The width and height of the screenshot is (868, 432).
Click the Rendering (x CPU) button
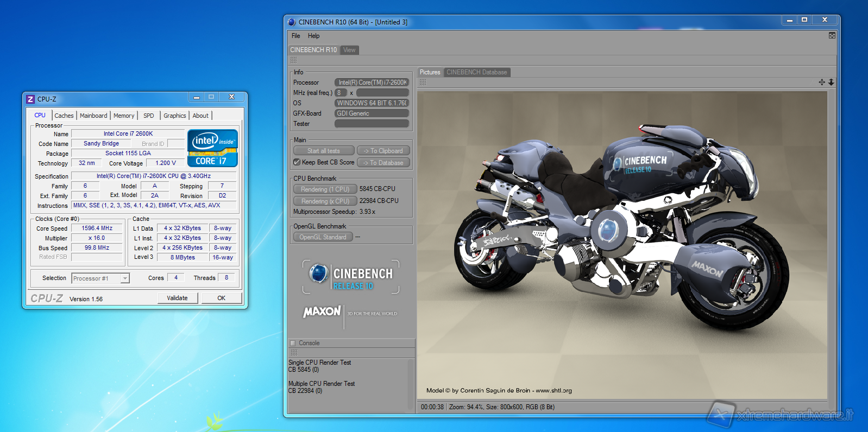325,201
